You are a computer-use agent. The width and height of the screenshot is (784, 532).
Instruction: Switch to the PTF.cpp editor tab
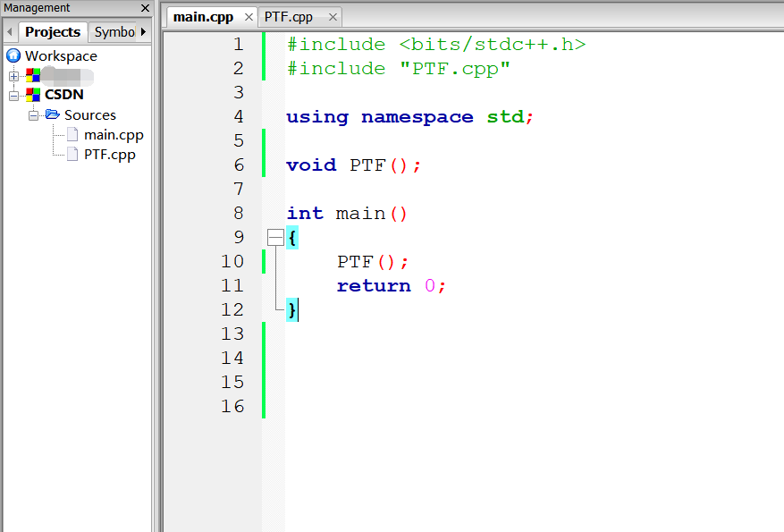[289, 18]
